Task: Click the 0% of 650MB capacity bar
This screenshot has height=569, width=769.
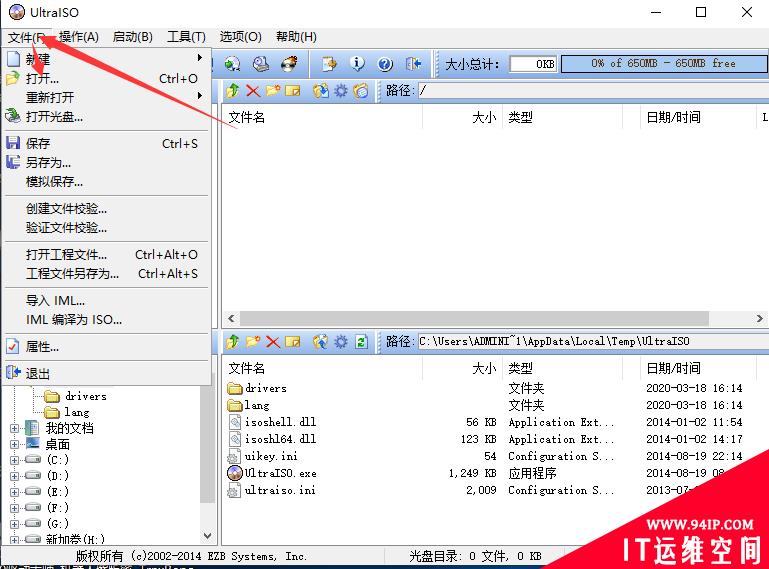Action: coord(664,64)
